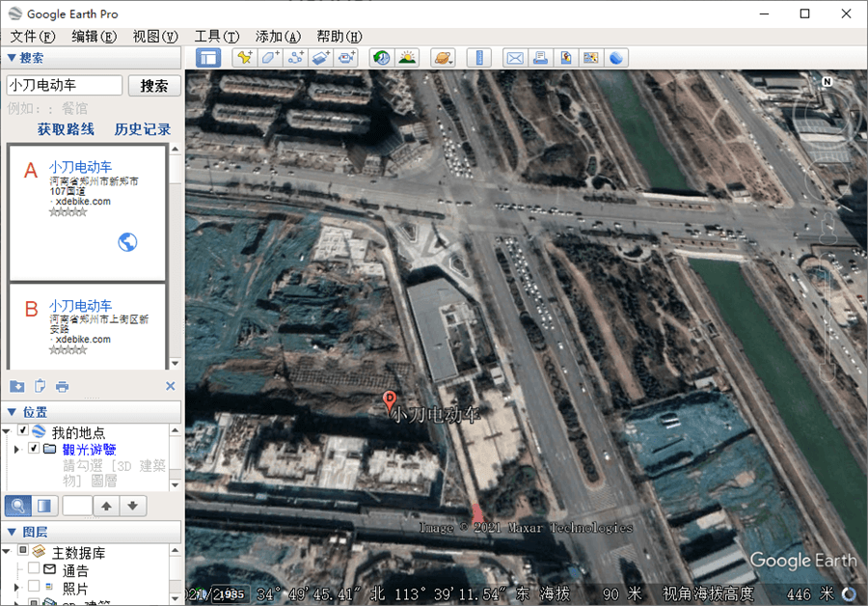Screen dimensions: 868x606
Task: Select the add polygon tool
Action: point(271,58)
